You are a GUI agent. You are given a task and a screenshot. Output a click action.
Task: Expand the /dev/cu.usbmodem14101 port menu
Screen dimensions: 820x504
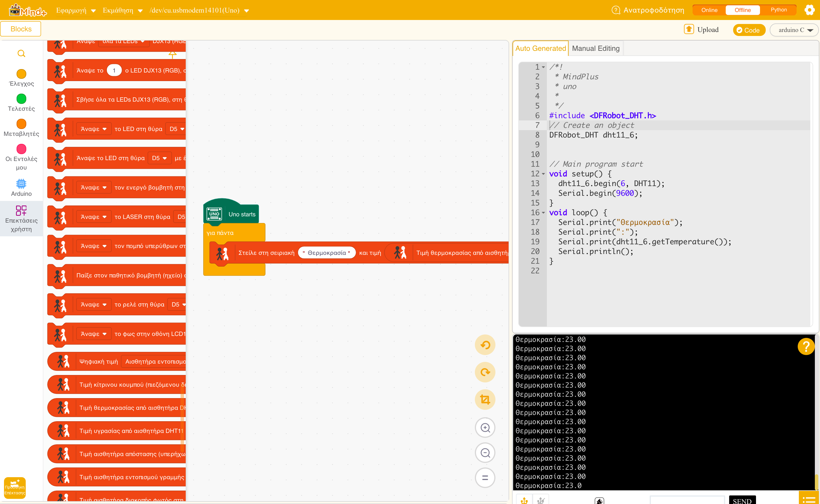[x=199, y=10]
